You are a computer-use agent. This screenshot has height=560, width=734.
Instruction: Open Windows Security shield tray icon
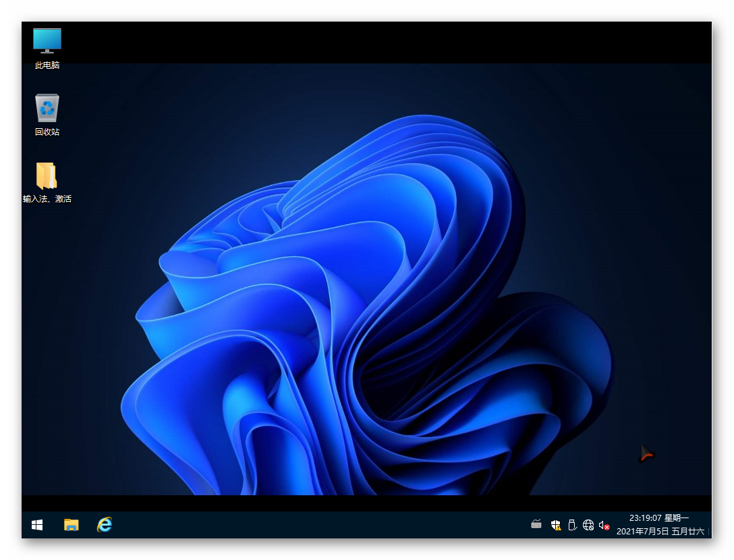pos(556,525)
